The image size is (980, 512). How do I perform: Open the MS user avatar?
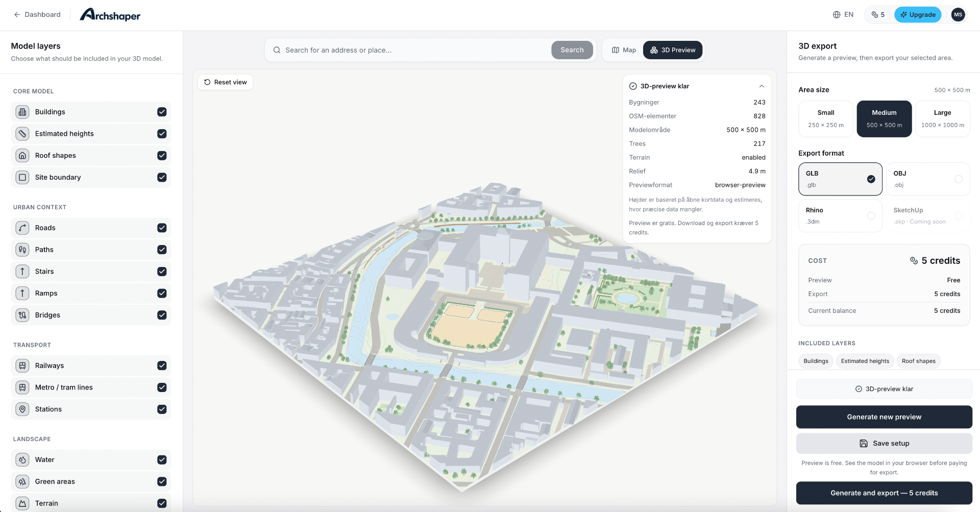coord(958,15)
